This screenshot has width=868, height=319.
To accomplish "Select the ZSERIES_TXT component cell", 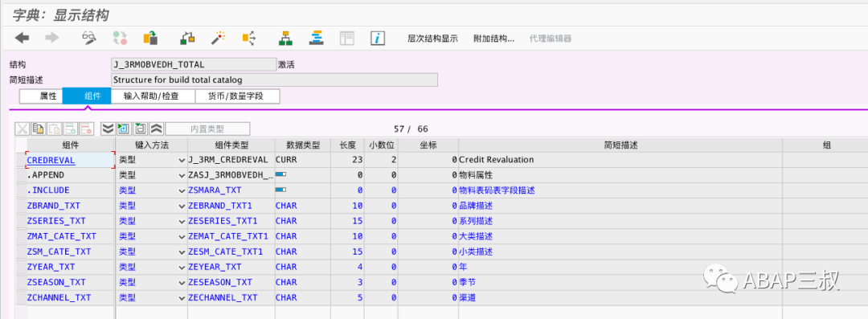I will (70, 221).
